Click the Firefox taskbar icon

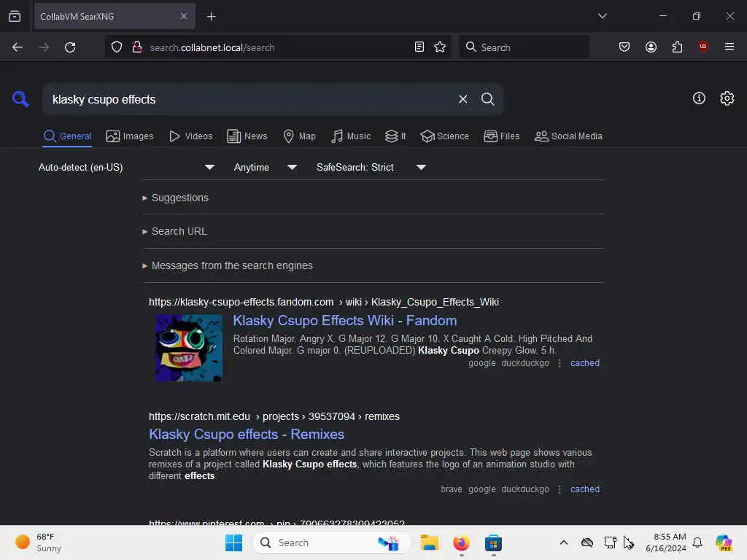pyautogui.click(x=461, y=542)
